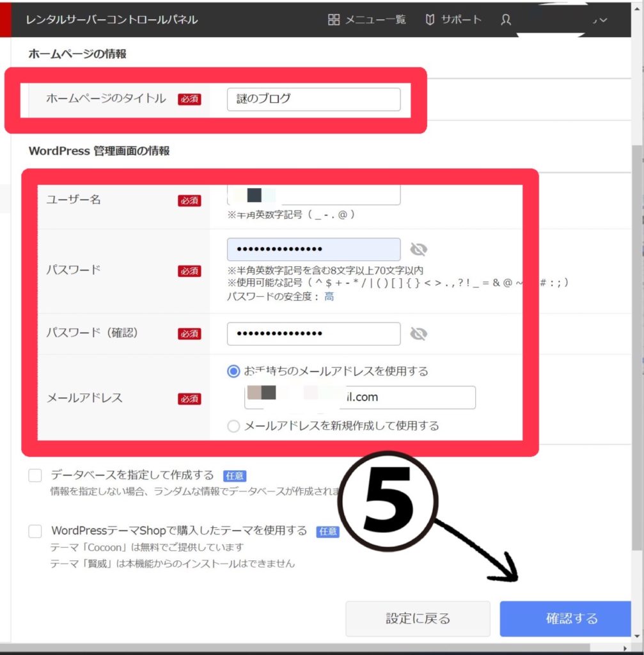
Task: Click the red logo at top left
Action: point(5,19)
